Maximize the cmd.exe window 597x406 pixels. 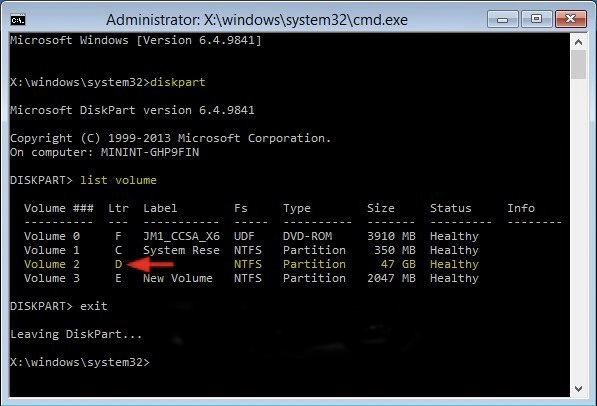536,19
